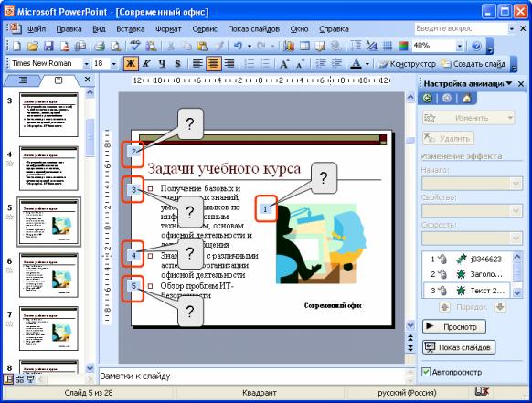The height and width of the screenshot is (403, 532).
Task: Click the font color A swatch
Action: tap(356, 63)
